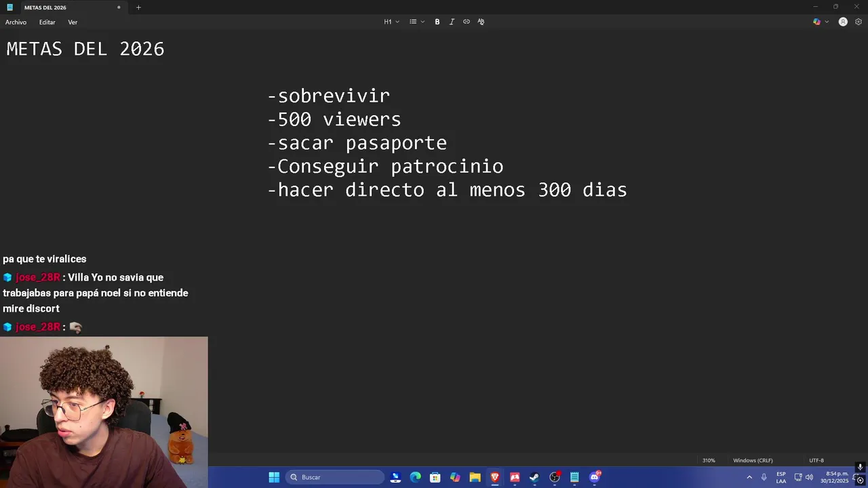The height and width of the screenshot is (488, 868).
Task: Click the line "-sacar pasaporte"
Action: click(357, 143)
